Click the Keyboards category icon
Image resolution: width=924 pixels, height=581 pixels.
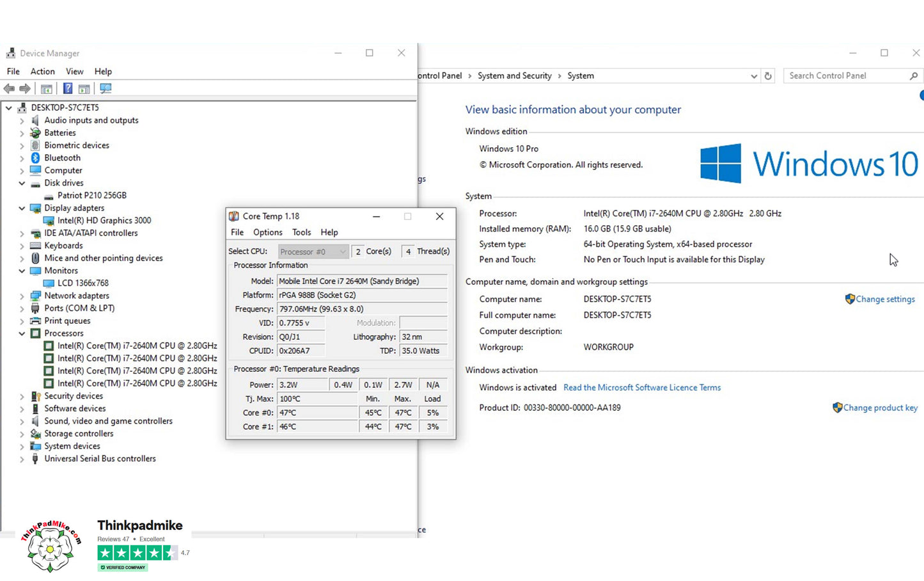35,246
